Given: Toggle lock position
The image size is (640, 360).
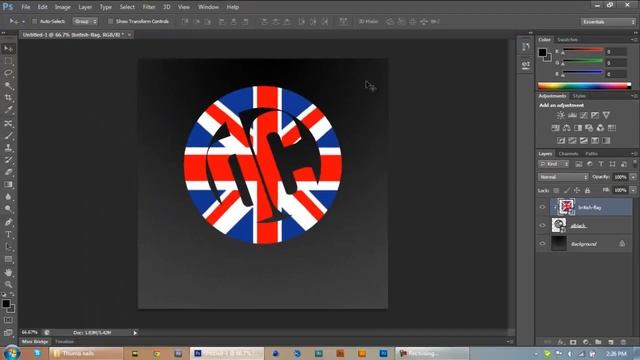Looking at the screenshot, I should coord(577,191).
